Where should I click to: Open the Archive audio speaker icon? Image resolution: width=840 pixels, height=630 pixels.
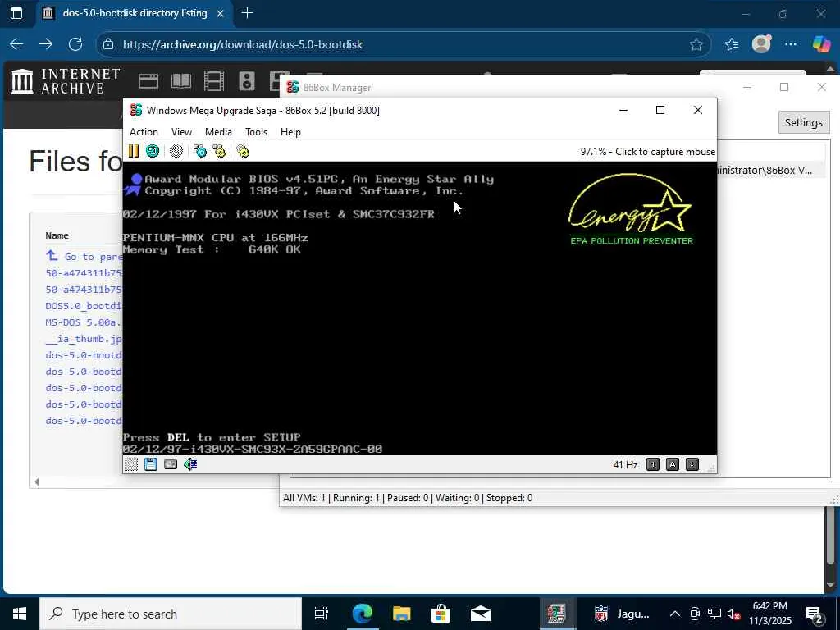pos(246,81)
